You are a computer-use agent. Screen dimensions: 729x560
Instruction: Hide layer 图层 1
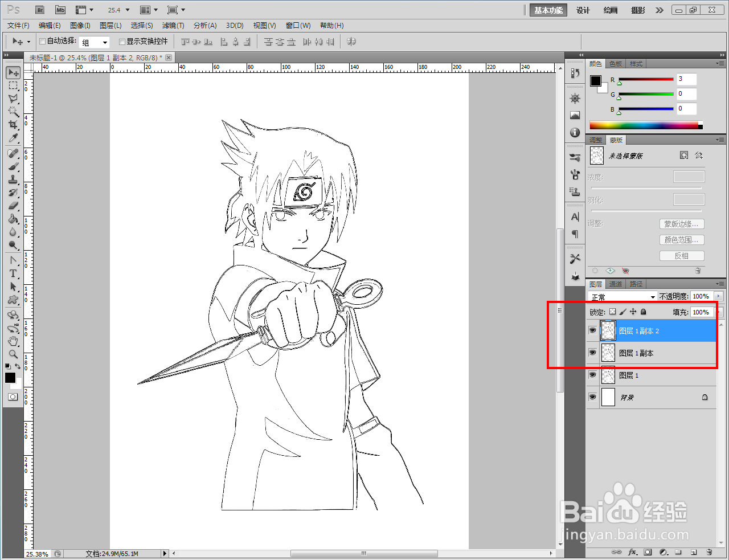(592, 375)
